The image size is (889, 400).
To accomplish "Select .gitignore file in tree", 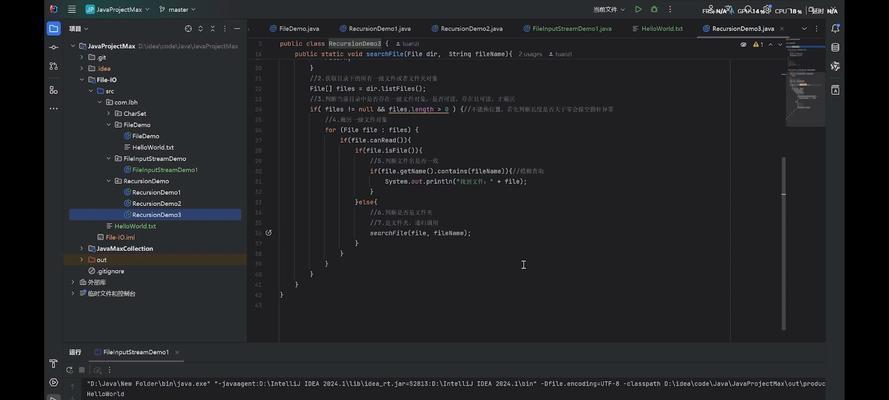I will (110, 271).
